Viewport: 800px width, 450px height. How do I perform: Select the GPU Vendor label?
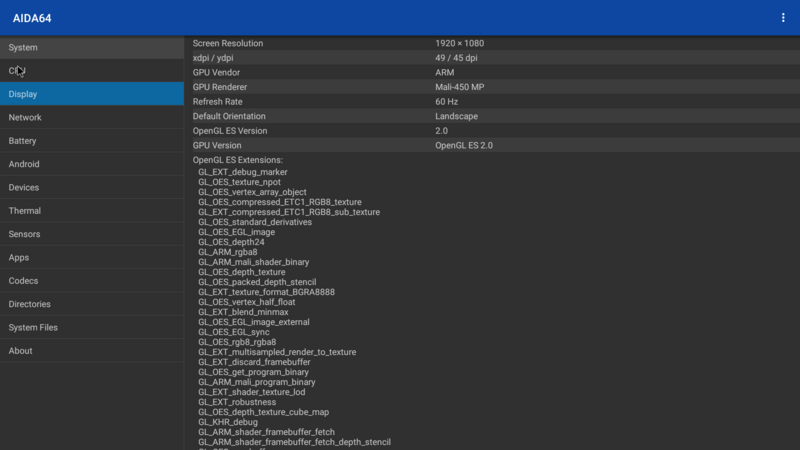(216, 72)
